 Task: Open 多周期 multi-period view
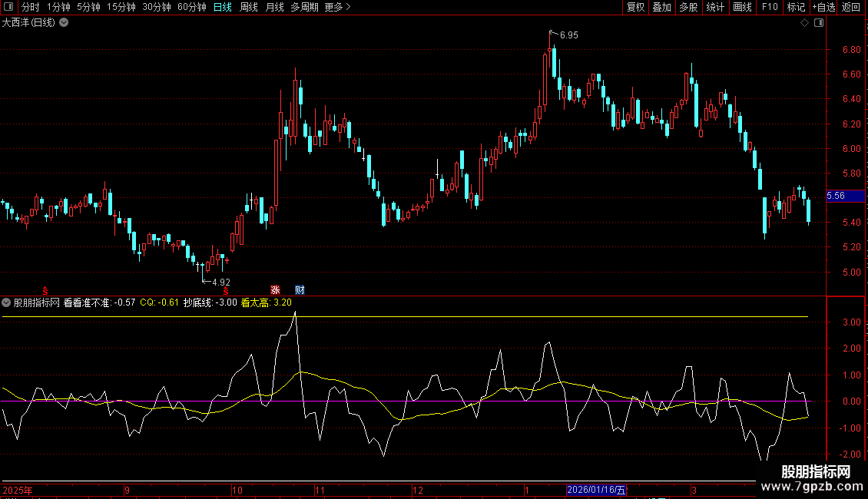point(304,7)
